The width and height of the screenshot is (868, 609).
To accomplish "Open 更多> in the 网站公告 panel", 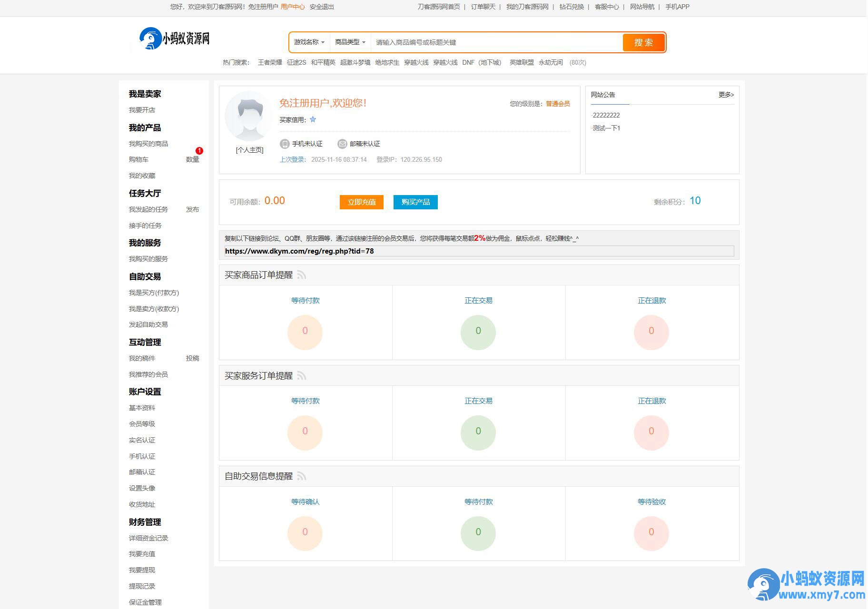I will click(726, 95).
